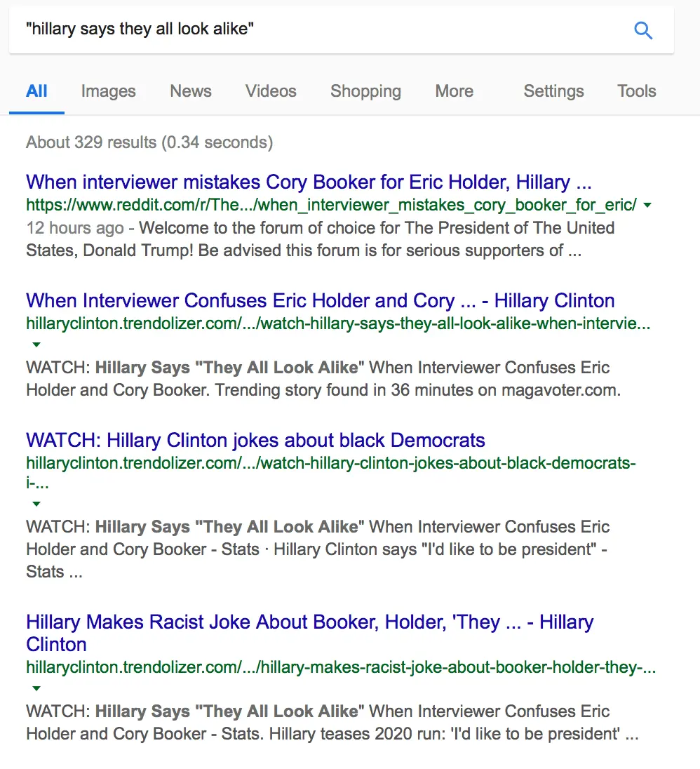Expand the dropdown arrow beside the reddit.com URL
The height and width of the screenshot is (769, 700).
pyautogui.click(x=647, y=206)
